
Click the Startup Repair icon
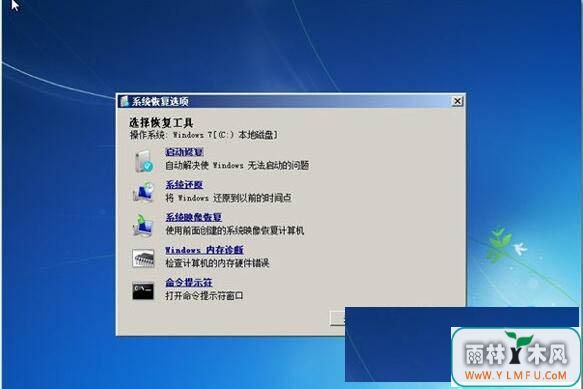pyautogui.click(x=144, y=161)
